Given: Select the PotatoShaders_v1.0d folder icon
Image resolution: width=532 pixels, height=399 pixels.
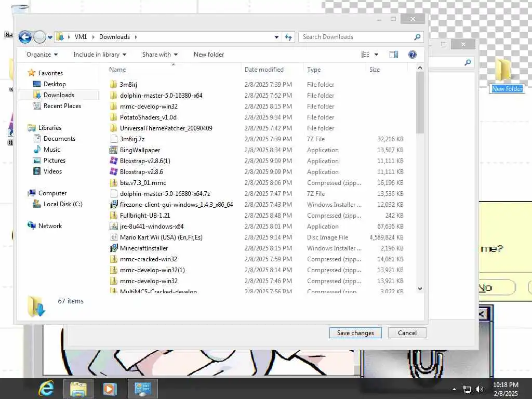Looking at the screenshot, I should point(114,117).
